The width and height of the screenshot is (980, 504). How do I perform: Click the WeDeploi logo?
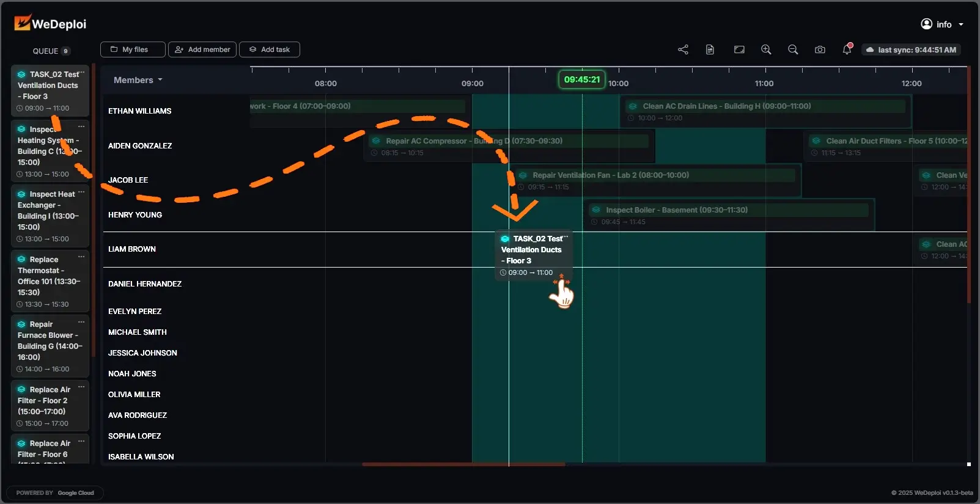(x=50, y=24)
